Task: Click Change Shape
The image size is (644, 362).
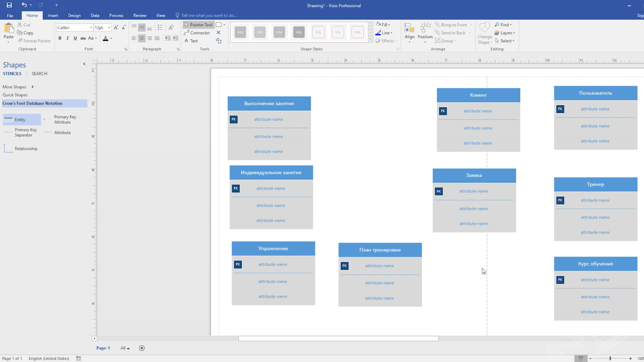Action: pyautogui.click(x=485, y=33)
